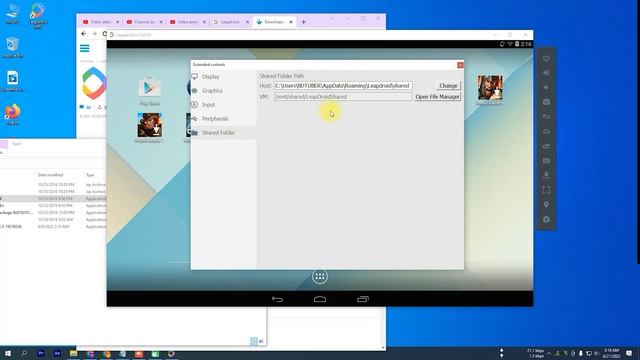Viewport: 640px width, 360px height.
Task: Click the sidebar back arrow icon
Action: (546, 117)
